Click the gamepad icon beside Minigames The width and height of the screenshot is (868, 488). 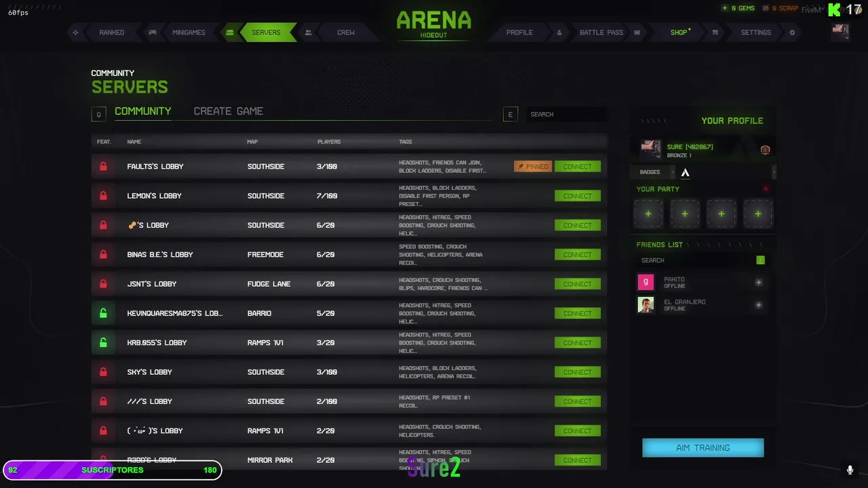click(x=153, y=33)
